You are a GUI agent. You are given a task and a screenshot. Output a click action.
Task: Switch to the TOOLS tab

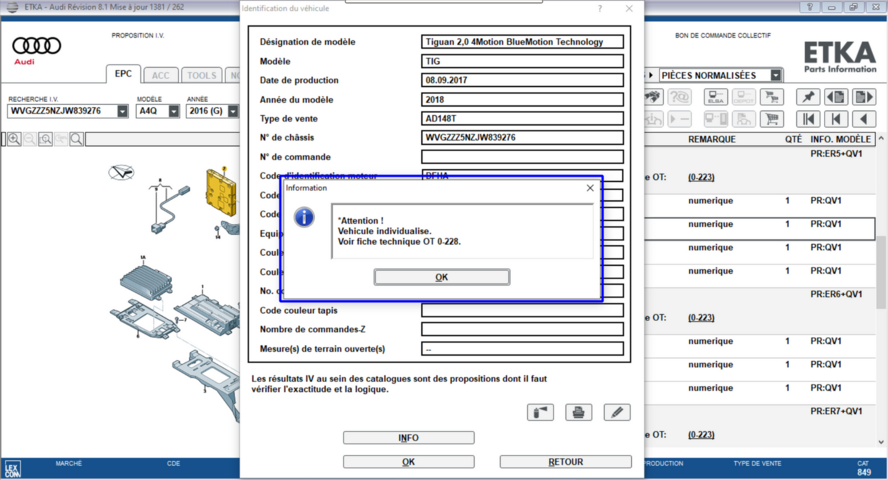201,75
